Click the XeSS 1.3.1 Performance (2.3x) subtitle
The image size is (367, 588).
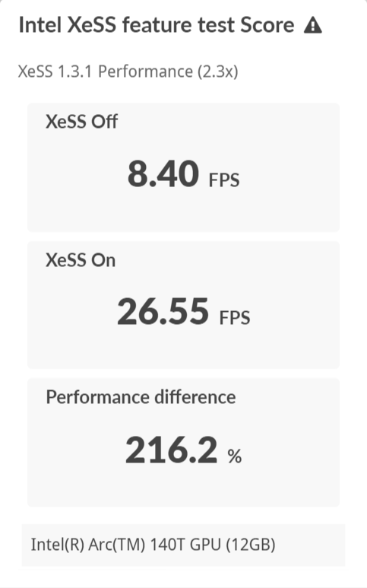[128, 72]
